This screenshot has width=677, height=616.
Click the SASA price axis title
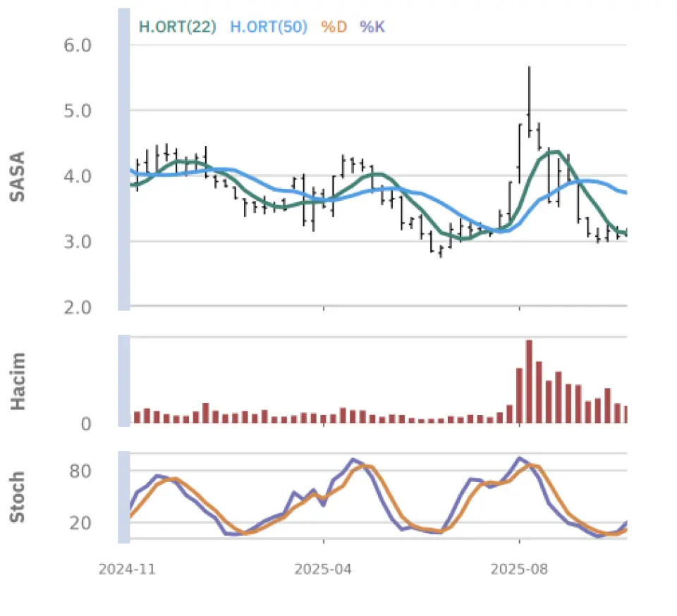(18, 176)
